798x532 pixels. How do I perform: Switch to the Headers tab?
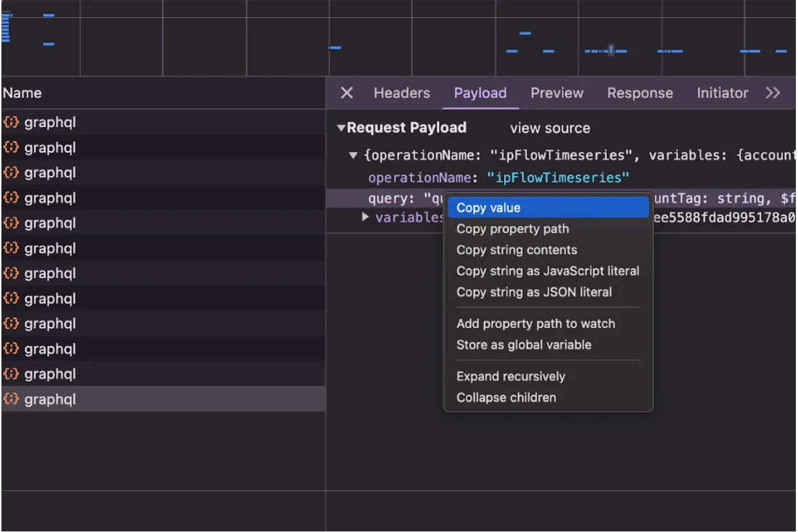pos(402,92)
